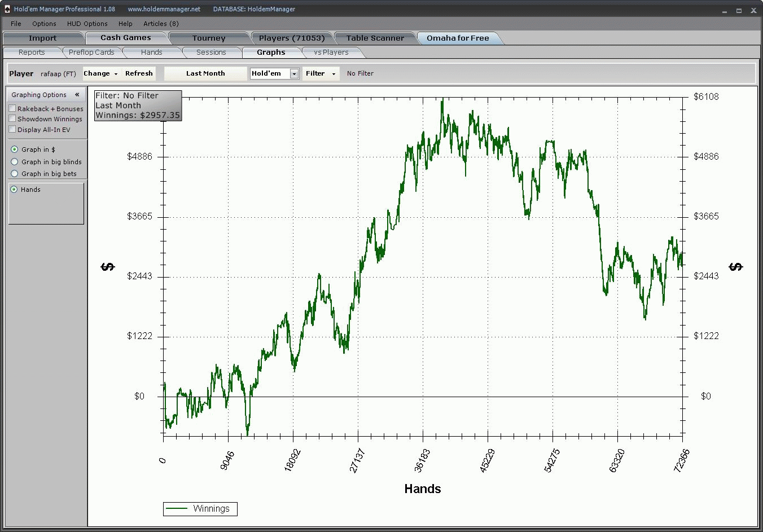
Task: Open the Omaha for Free tab
Action: click(458, 38)
